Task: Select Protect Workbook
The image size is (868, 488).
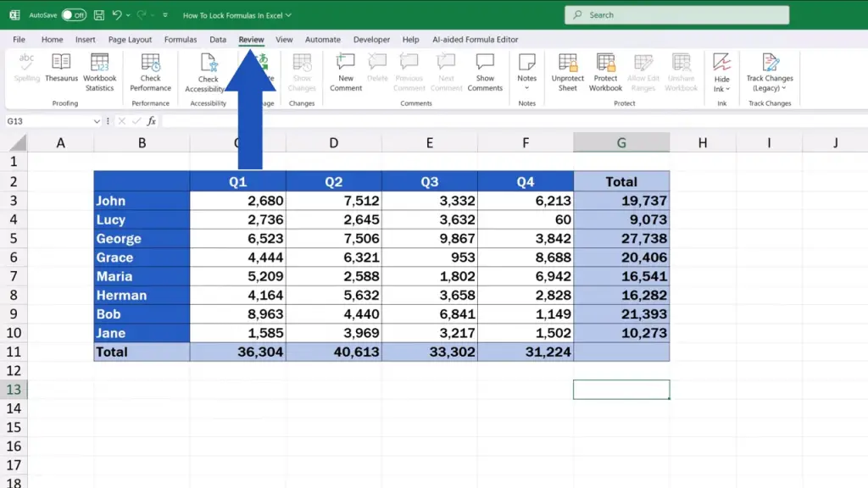Action: coord(605,70)
